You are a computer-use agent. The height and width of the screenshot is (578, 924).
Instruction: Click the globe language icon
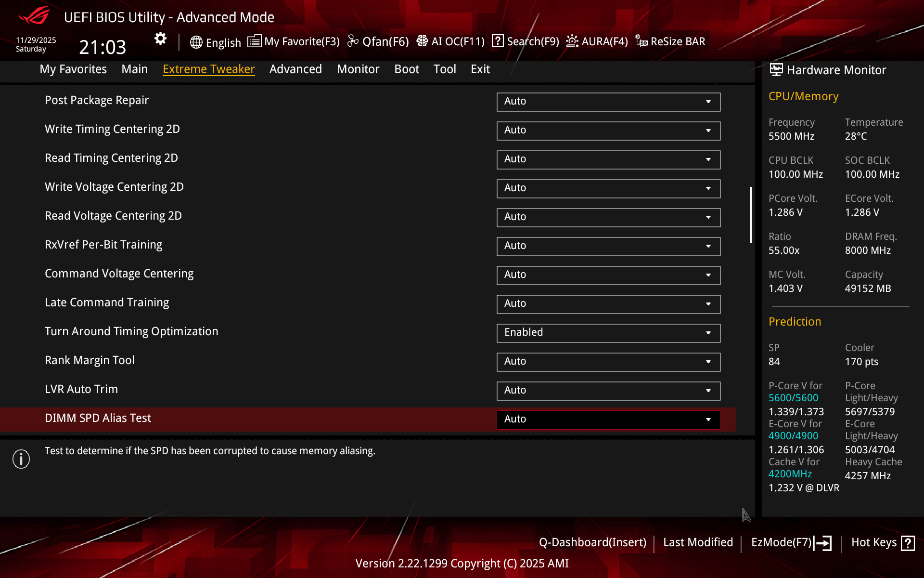pyautogui.click(x=196, y=42)
